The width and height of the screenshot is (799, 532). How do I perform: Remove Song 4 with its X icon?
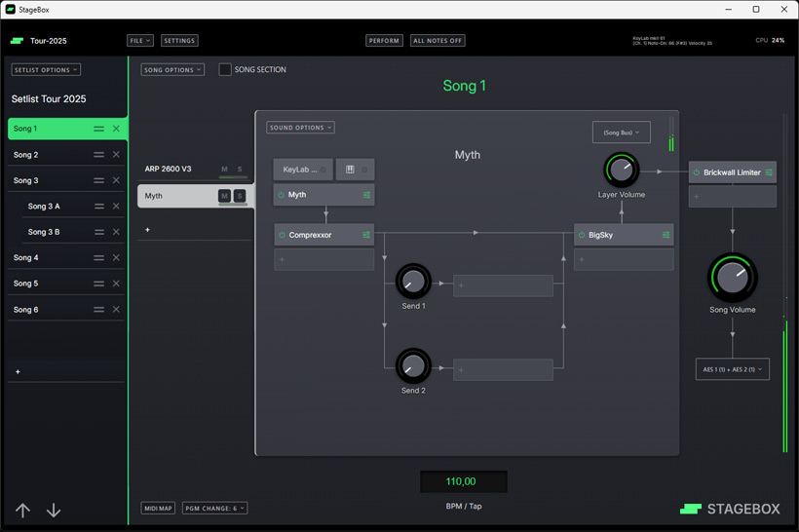(116, 258)
